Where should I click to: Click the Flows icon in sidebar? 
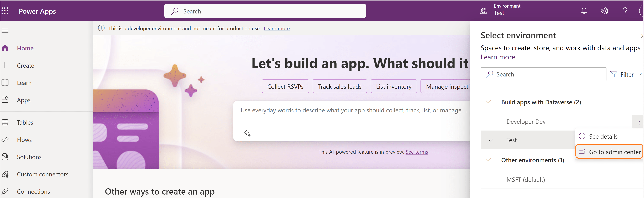point(5,139)
